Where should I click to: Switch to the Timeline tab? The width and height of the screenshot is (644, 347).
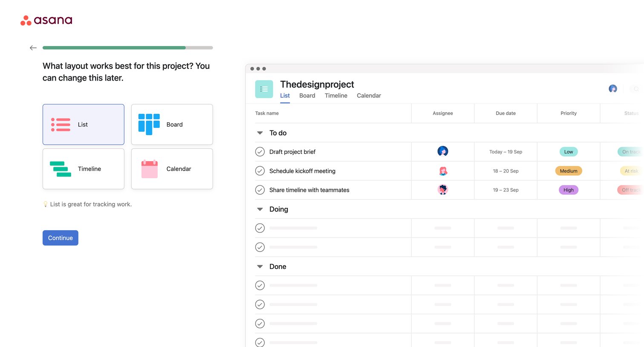tap(336, 95)
